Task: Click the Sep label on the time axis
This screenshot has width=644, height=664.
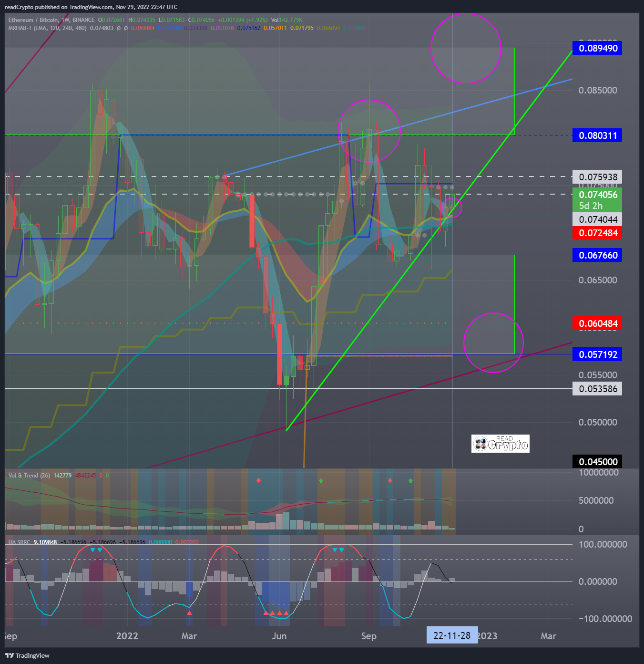Action: pyautogui.click(x=368, y=636)
